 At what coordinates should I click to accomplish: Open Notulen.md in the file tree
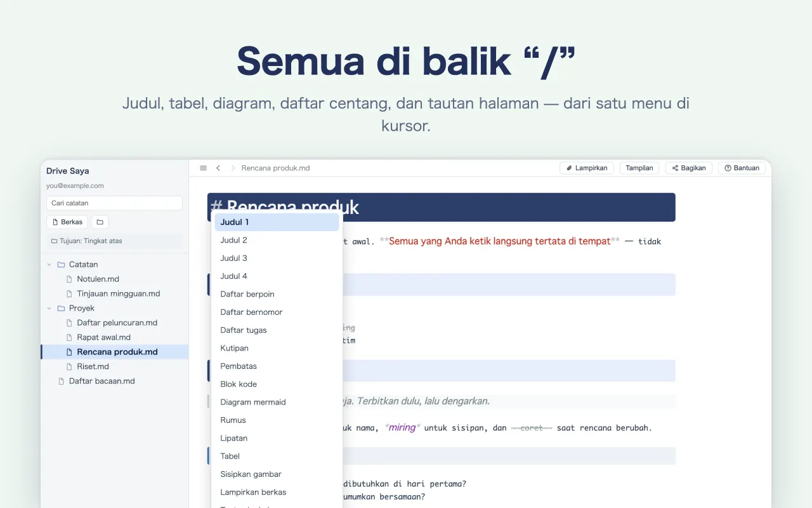tap(98, 279)
